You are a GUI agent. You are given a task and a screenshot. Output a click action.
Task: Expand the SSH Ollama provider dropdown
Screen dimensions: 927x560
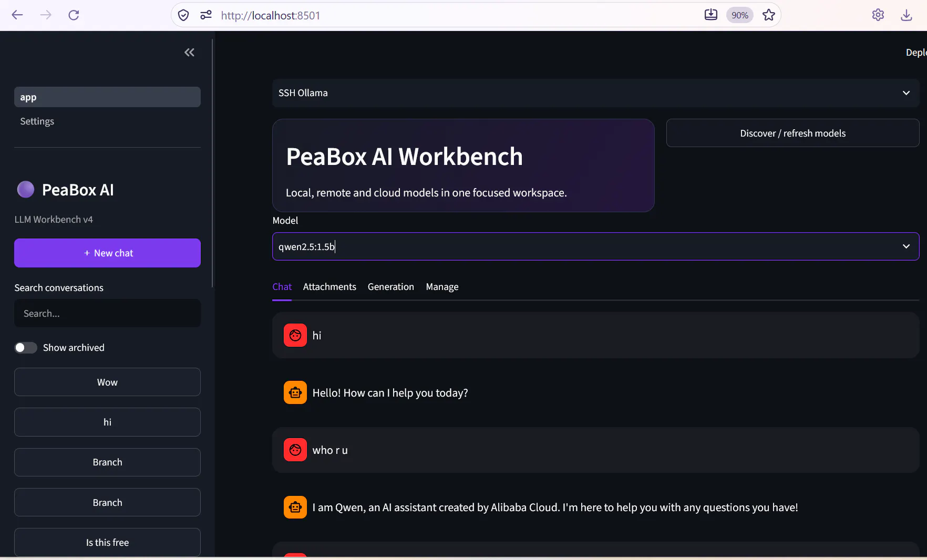[595, 93]
